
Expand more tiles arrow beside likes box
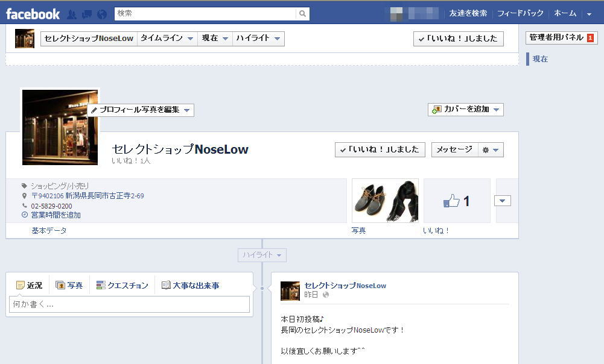click(x=502, y=201)
